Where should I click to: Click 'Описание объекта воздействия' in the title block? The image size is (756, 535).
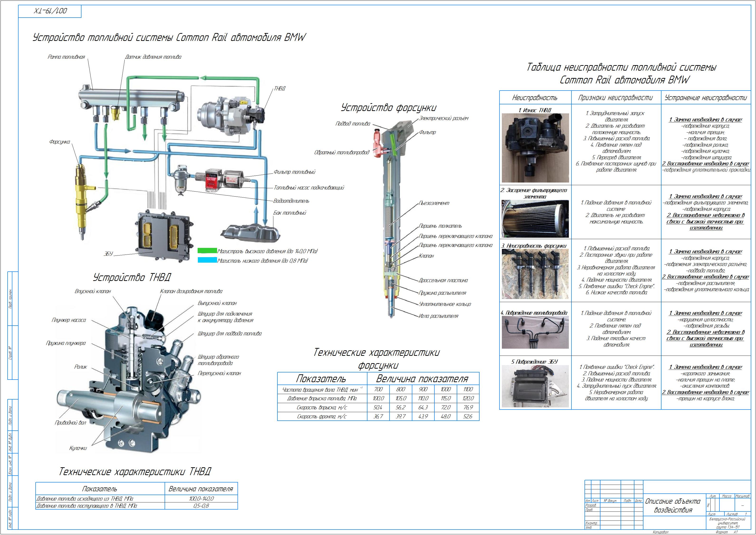(673, 506)
